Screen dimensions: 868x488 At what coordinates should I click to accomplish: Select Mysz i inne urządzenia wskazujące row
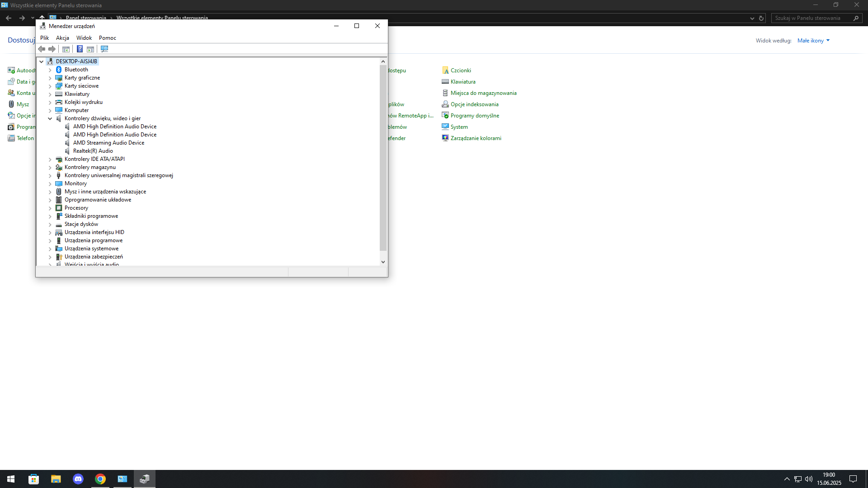105,192
